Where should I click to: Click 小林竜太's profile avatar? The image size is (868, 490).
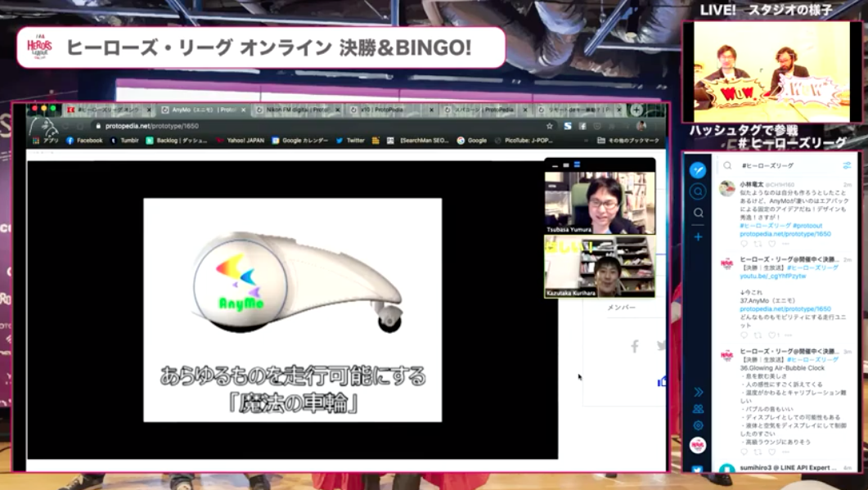pyautogui.click(x=726, y=189)
